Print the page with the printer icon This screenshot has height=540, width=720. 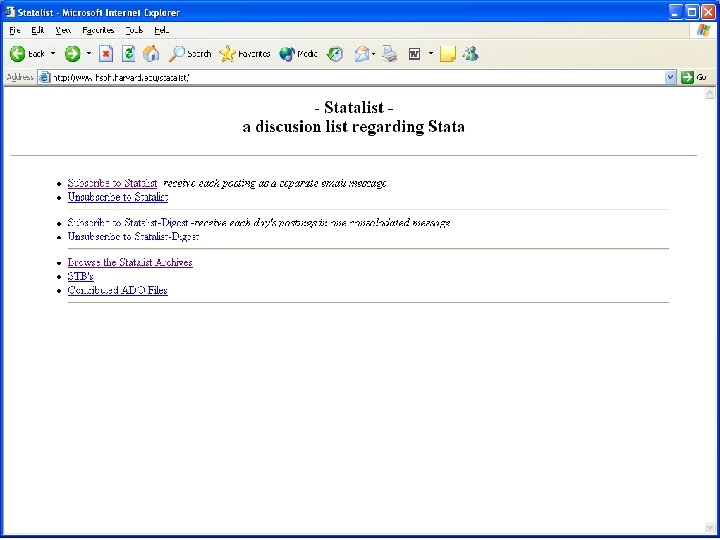coord(390,54)
